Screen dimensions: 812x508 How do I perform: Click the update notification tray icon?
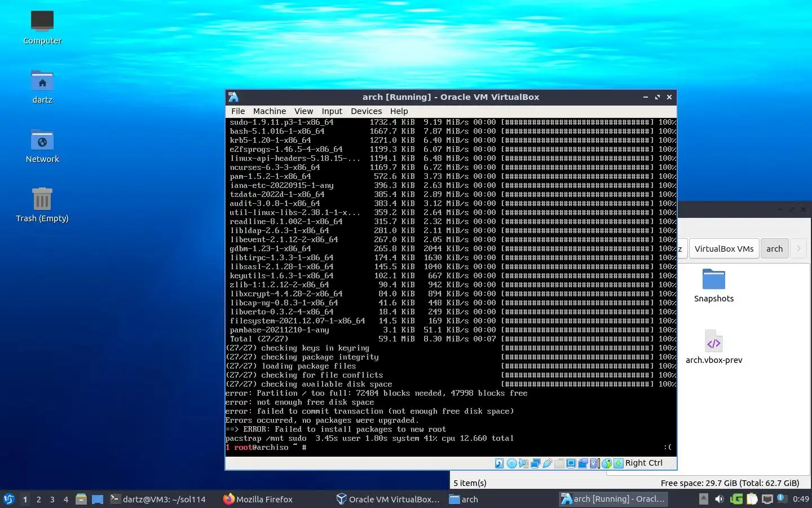pos(782,498)
